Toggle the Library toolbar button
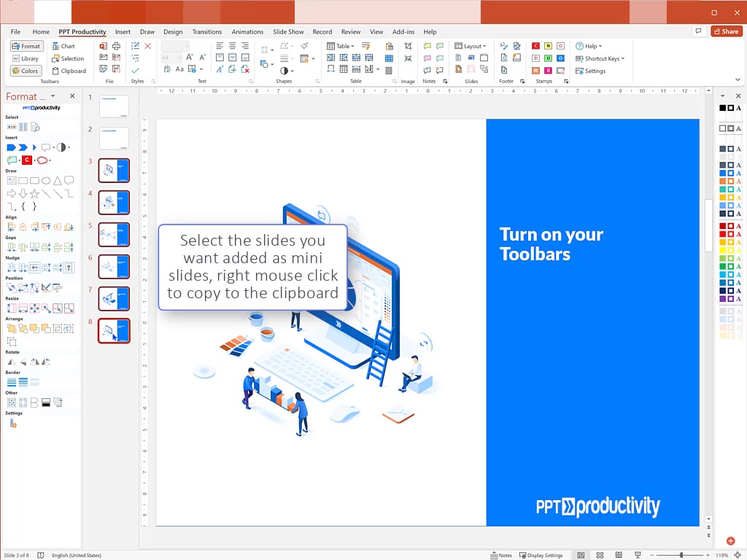747x560 pixels. (26, 58)
